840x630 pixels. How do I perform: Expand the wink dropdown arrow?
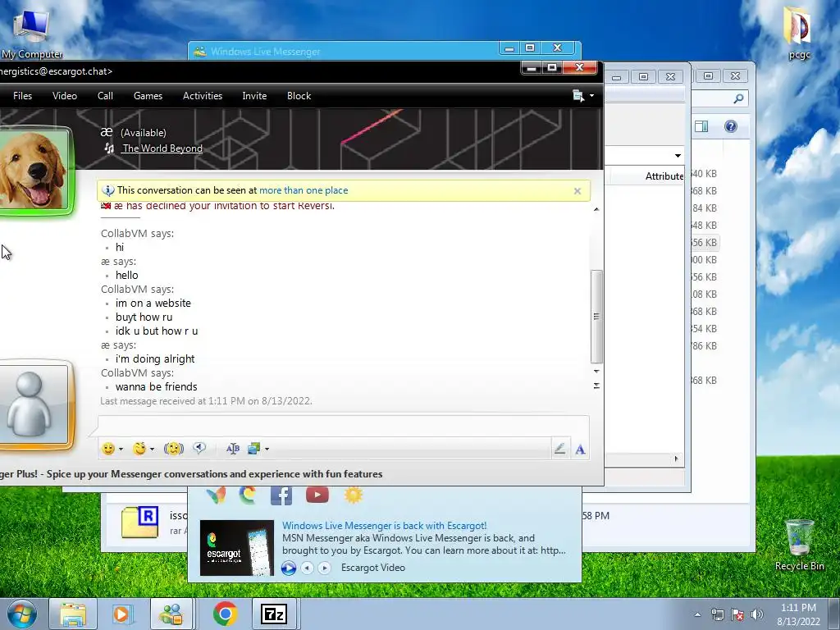coord(152,449)
